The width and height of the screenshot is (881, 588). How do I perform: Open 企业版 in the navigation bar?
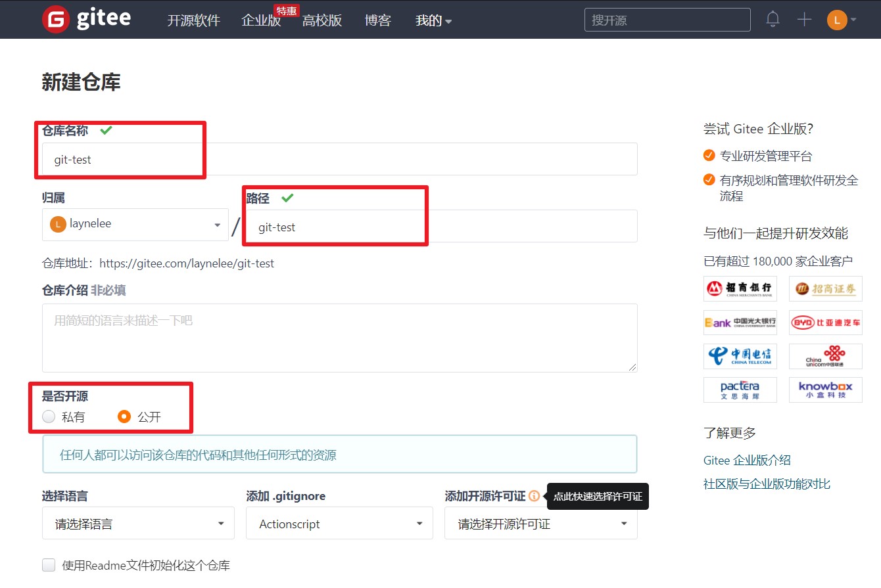click(x=261, y=20)
